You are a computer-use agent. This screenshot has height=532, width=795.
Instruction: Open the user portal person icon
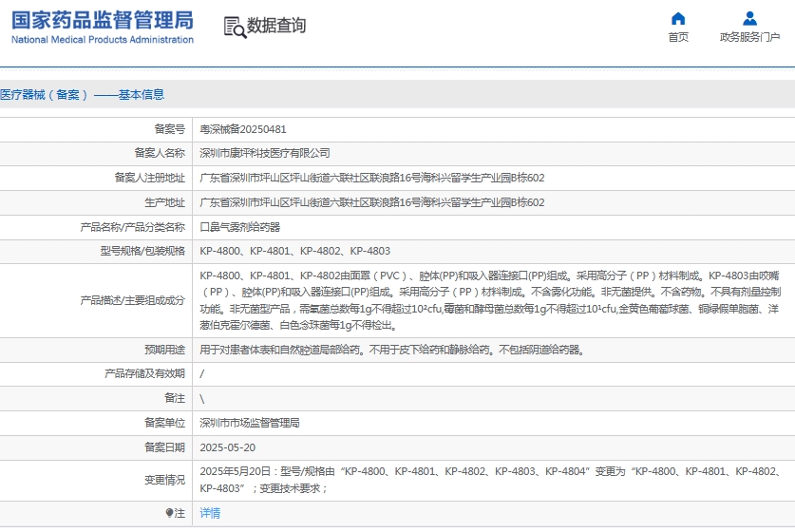(749, 19)
